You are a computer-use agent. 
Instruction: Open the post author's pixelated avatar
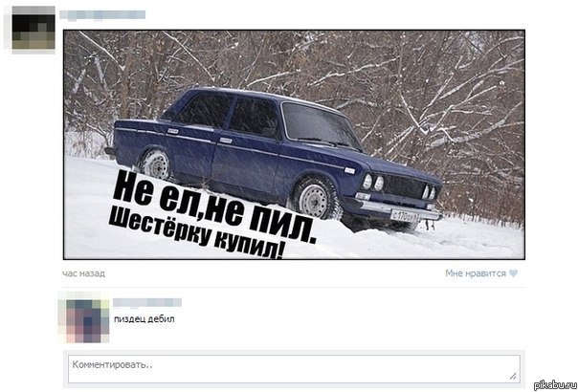pyautogui.click(x=33, y=30)
